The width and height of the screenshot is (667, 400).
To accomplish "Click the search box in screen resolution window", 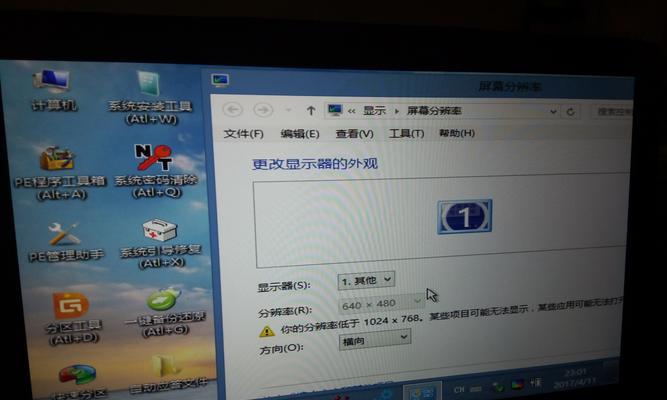I will 613,112.
